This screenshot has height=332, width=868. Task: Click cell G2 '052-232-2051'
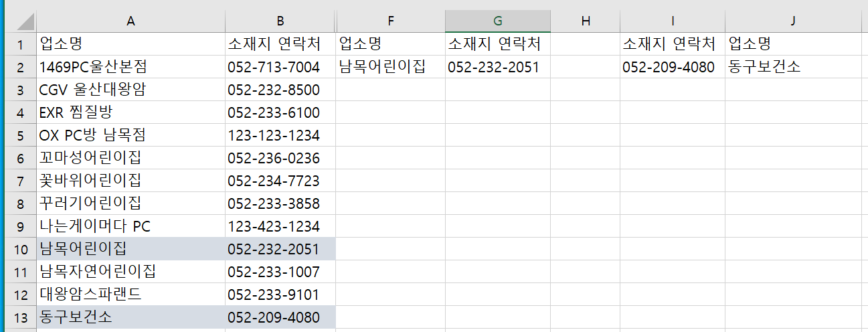point(498,67)
